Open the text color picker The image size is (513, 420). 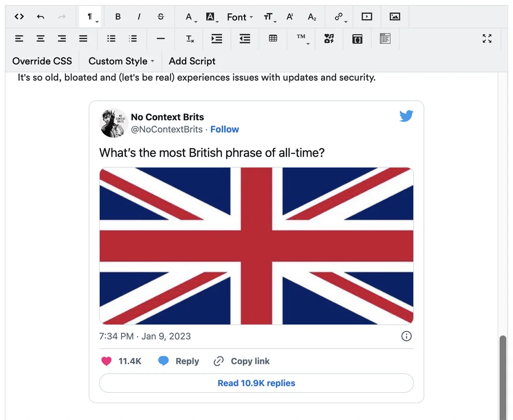190,17
